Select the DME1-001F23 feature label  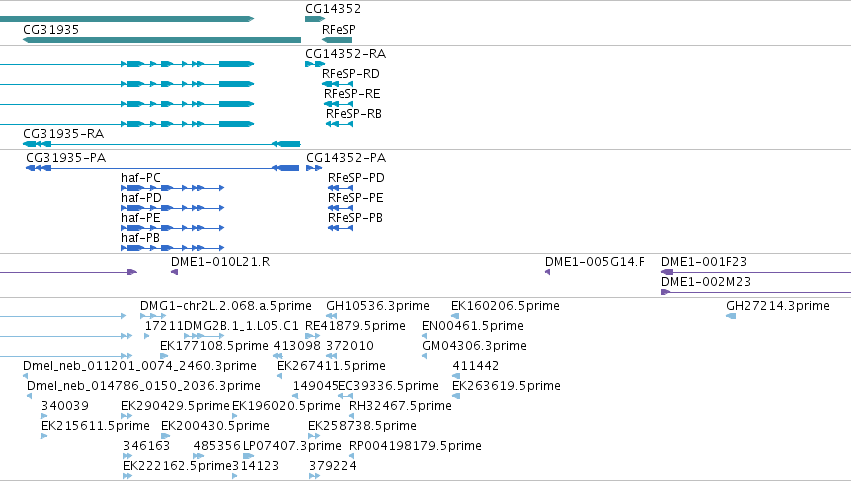pos(704,262)
